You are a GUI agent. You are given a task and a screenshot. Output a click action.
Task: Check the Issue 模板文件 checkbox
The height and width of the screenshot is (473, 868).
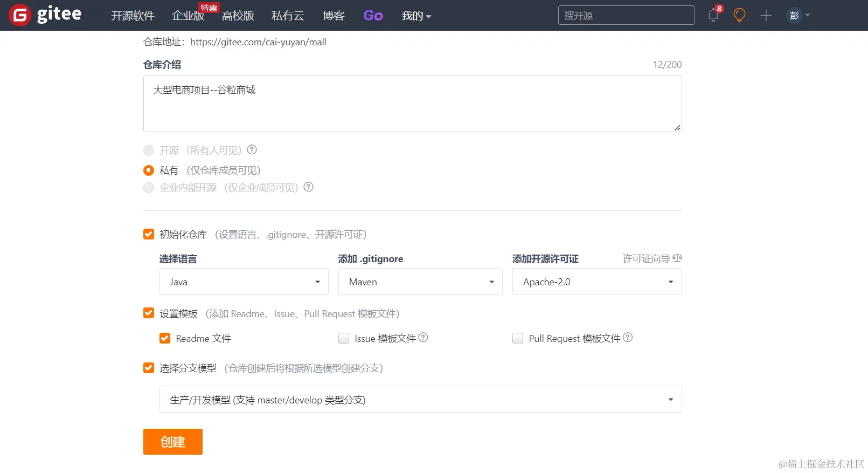pos(344,338)
